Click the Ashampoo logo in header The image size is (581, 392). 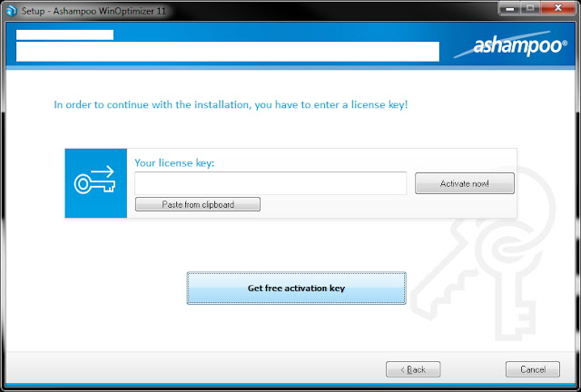point(511,45)
